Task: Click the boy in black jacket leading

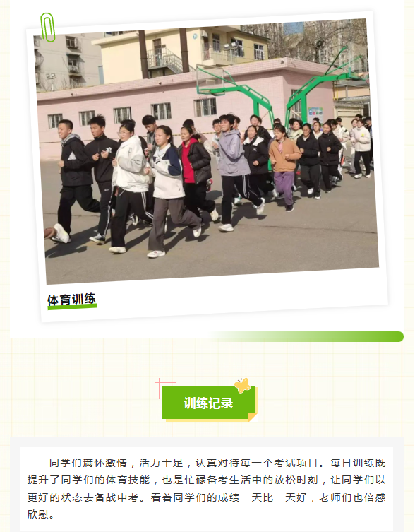Action: click(74, 182)
